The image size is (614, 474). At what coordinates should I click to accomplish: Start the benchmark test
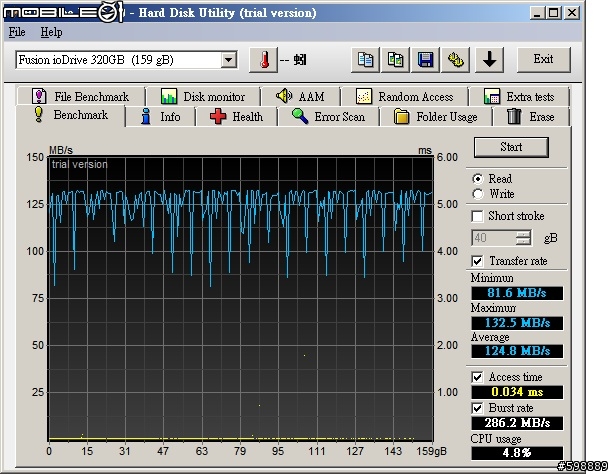click(x=511, y=147)
